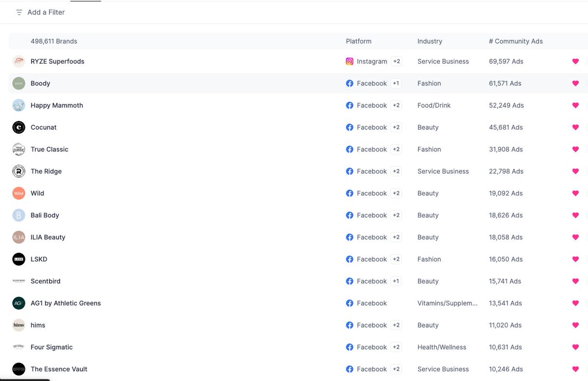The width and height of the screenshot is (588, 381).
Task: Select the 69,597 Ads value
Action: click(x=506, y=61)
